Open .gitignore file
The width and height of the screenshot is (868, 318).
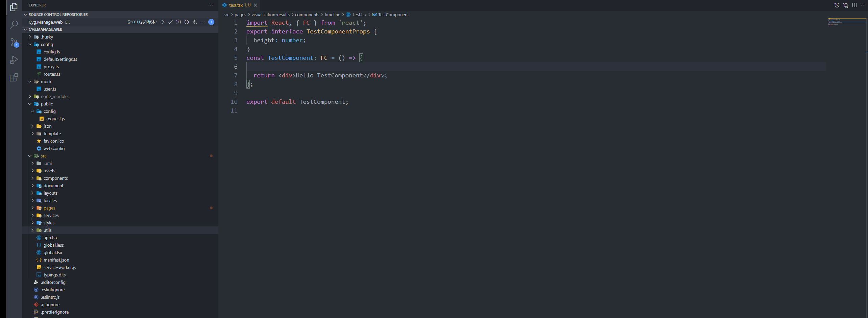coord(50,304)
